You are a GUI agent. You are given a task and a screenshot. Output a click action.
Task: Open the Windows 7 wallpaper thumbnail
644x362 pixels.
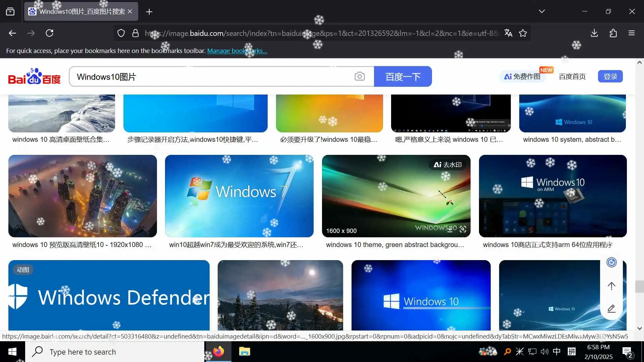239,196
